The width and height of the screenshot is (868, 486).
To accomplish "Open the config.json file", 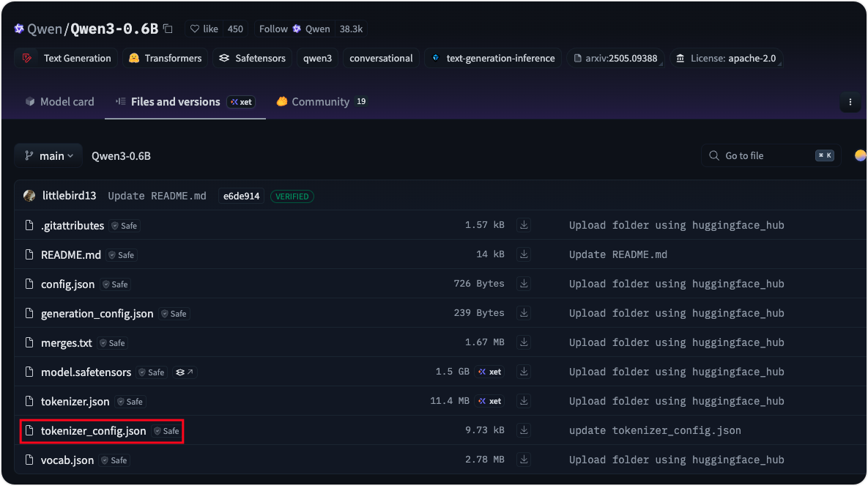I will 67,284.
